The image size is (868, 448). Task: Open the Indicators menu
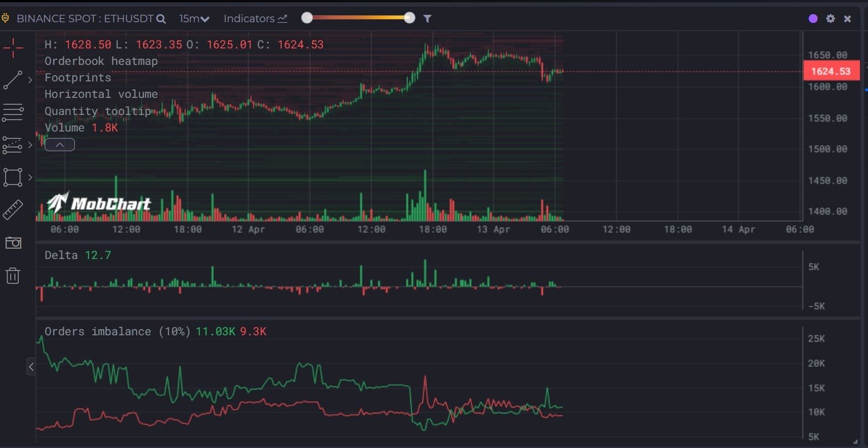pos(255,19)
